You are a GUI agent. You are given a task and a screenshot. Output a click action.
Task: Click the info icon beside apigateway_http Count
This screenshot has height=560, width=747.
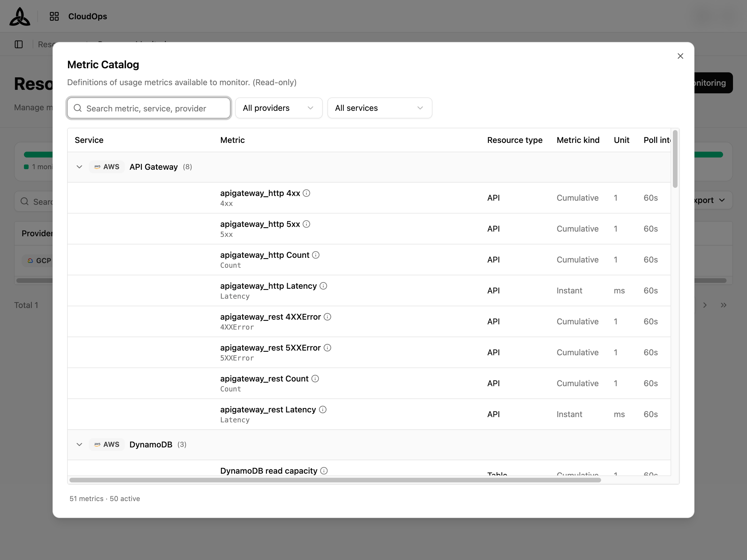pos(316,255)
